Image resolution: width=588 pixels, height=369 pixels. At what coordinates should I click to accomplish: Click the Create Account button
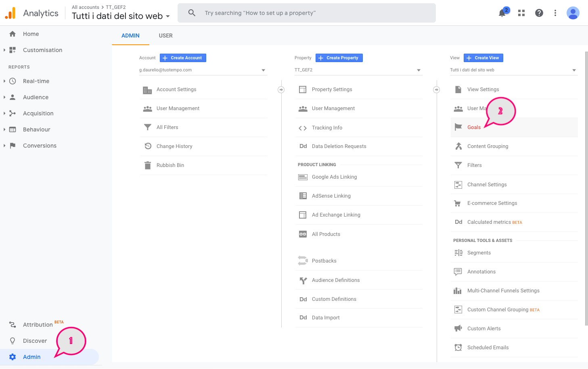[183, 58]
